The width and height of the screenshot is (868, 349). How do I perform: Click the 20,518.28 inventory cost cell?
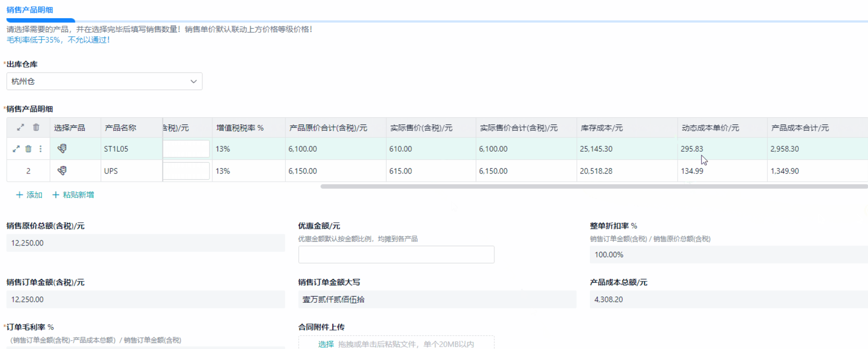(627, 171)
